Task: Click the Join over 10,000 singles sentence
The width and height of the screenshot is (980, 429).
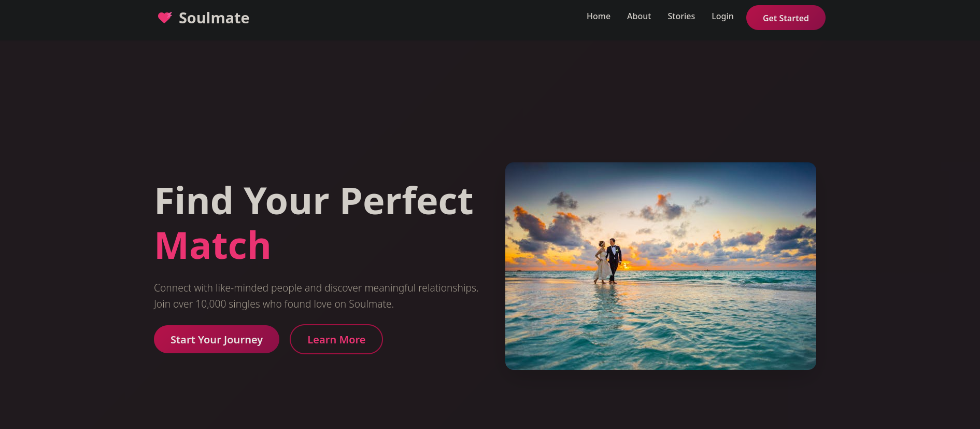Action: tap(274, 304)
